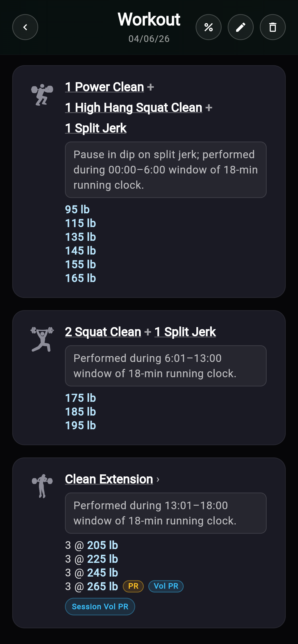Viewport: 298px width, 644px height.
Task: Select the 3 @ 265 lb set
Action: coord(92,587)
